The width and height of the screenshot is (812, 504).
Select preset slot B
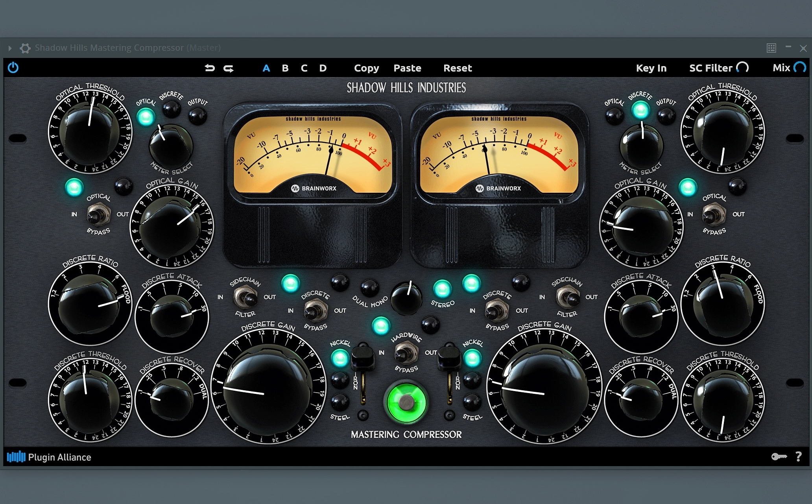coord(285,68)
